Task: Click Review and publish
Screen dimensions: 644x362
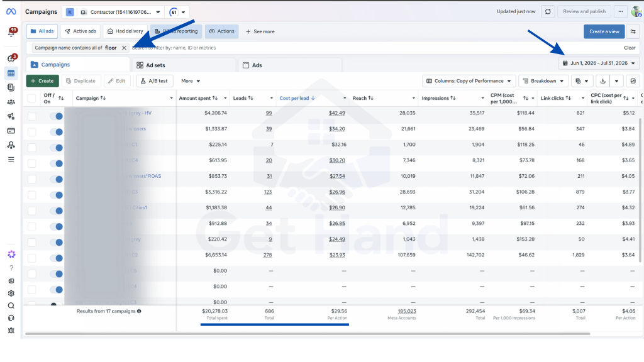Action: (584, 11)
